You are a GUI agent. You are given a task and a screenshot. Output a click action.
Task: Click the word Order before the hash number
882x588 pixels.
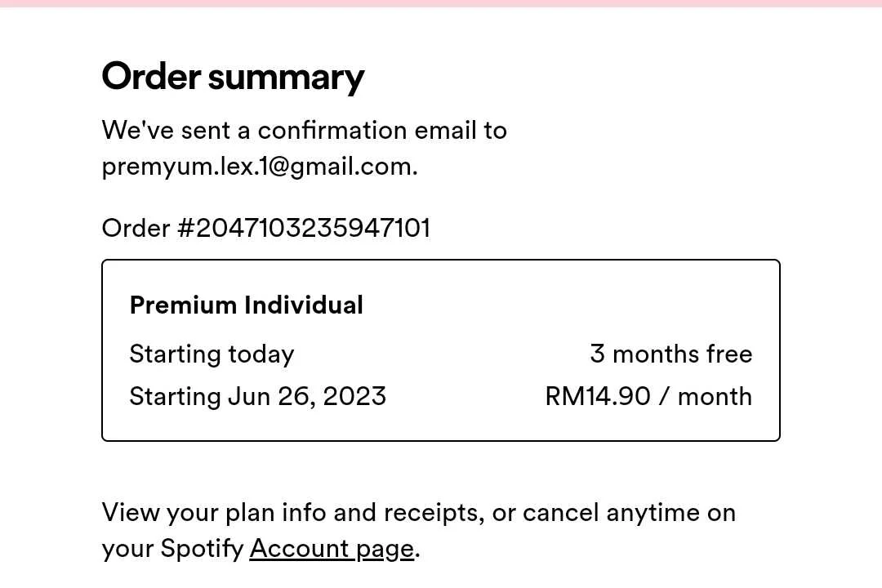136,229
